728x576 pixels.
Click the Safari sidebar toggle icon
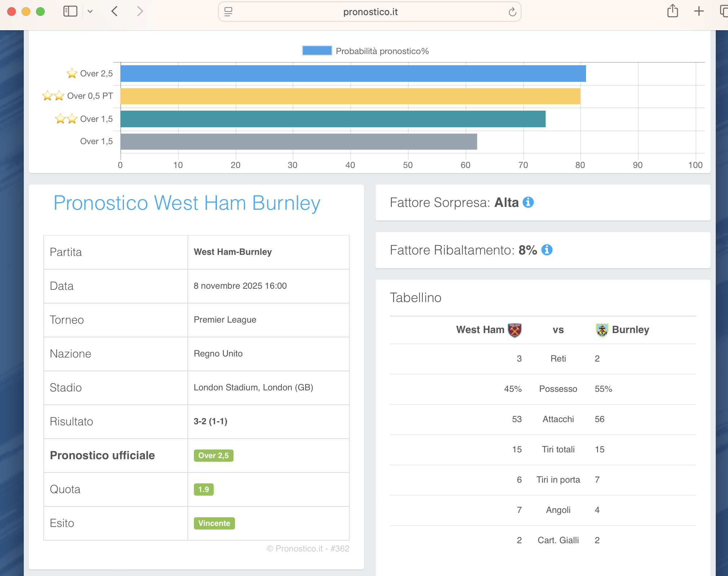[x=70, y=11]
